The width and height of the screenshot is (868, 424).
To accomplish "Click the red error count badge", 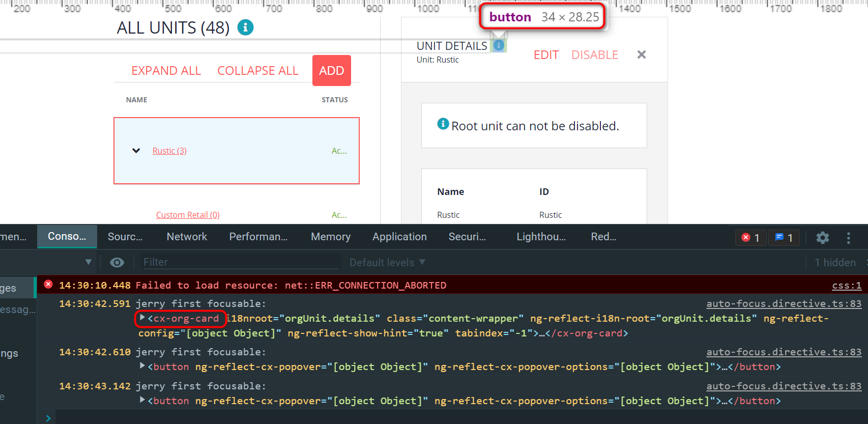I will coord(750,238).
